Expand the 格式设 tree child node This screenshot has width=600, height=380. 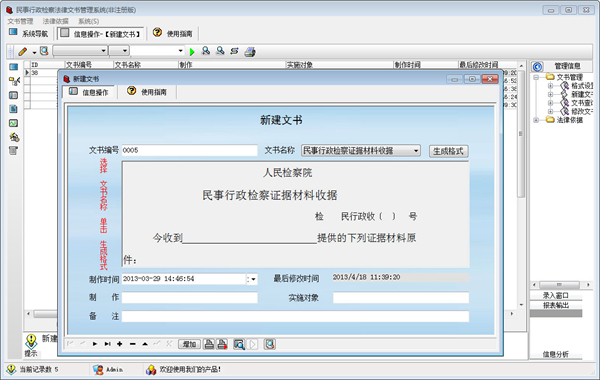tap(550, 86)
